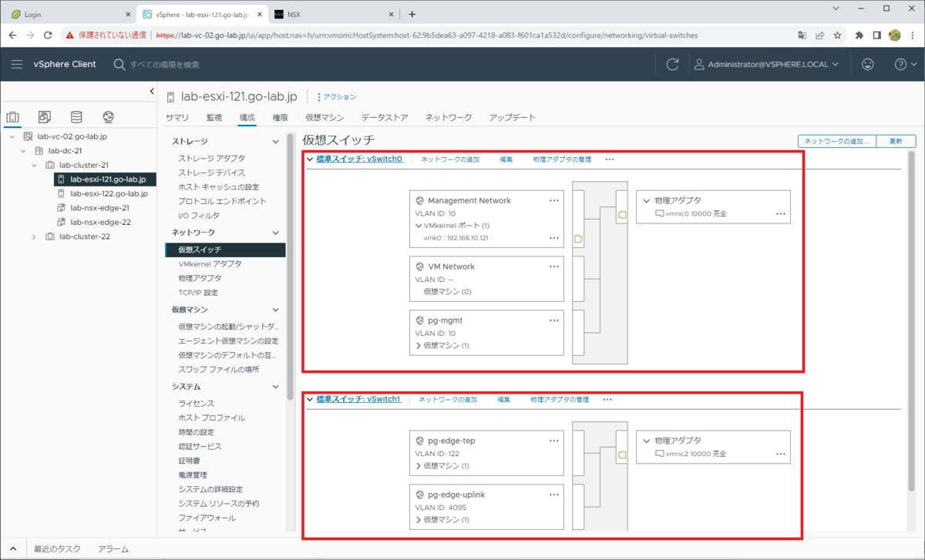Click 編集 for vSwitch0
925x560 pixels.
click(x=506, y=159)
